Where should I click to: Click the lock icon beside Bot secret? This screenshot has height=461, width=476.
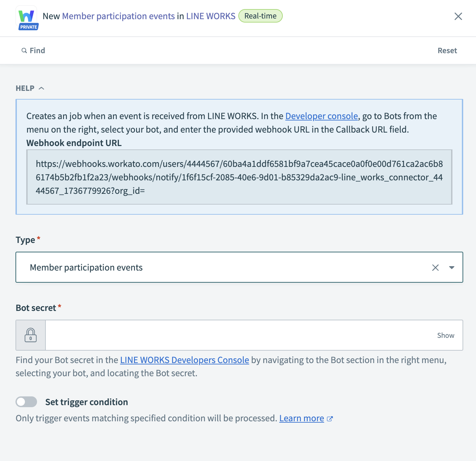[31, 335]
